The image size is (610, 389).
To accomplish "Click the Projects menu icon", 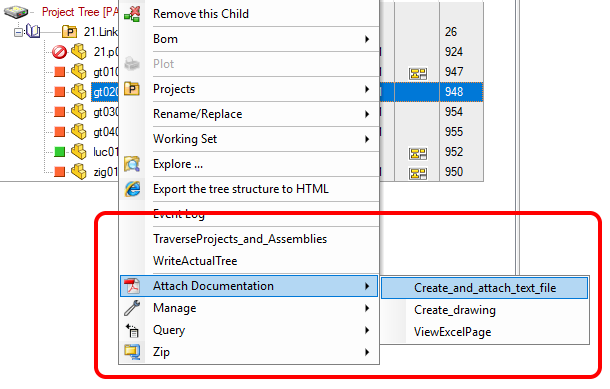I will [132, 89].
